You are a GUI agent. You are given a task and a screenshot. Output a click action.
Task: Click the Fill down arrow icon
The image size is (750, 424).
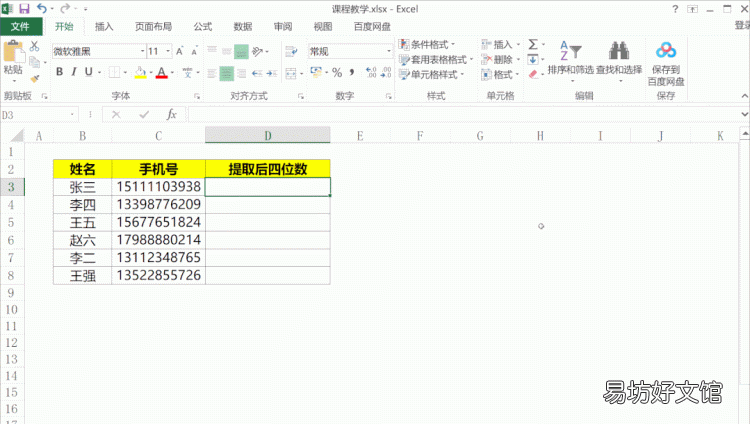click(533, 59)
